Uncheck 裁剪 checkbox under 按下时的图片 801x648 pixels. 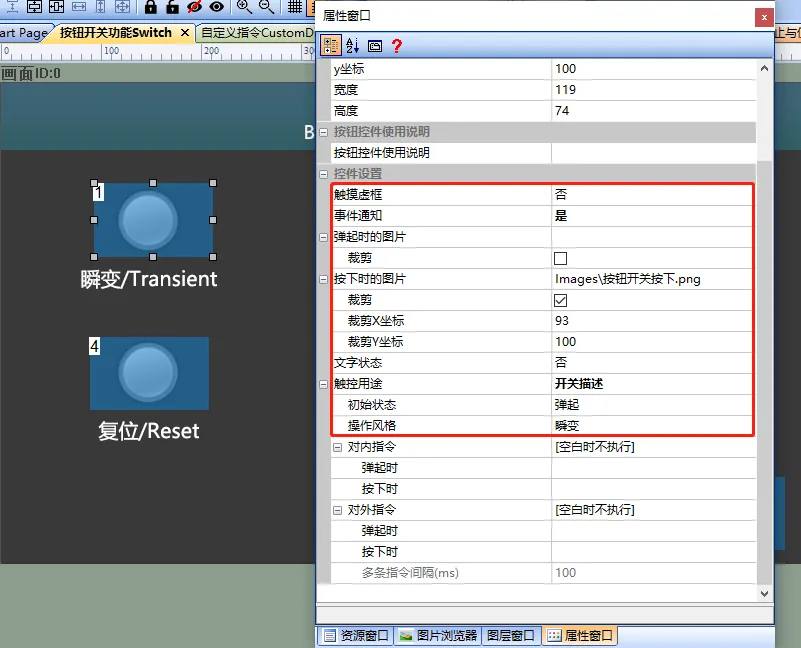coord(560,300)
